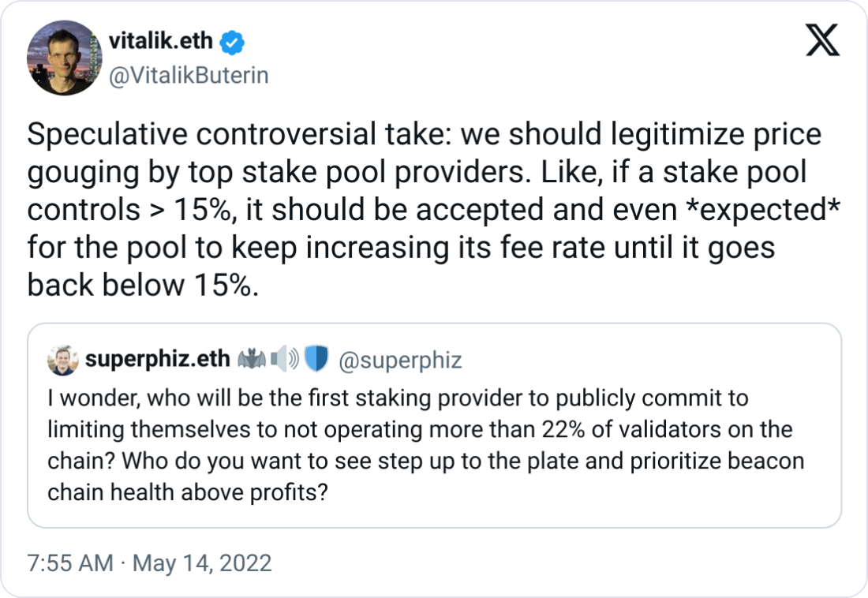Click the speaker emoji in quoted author name
Image resolution: width=868 pixels, height=598 pixels.
[285, 360]
